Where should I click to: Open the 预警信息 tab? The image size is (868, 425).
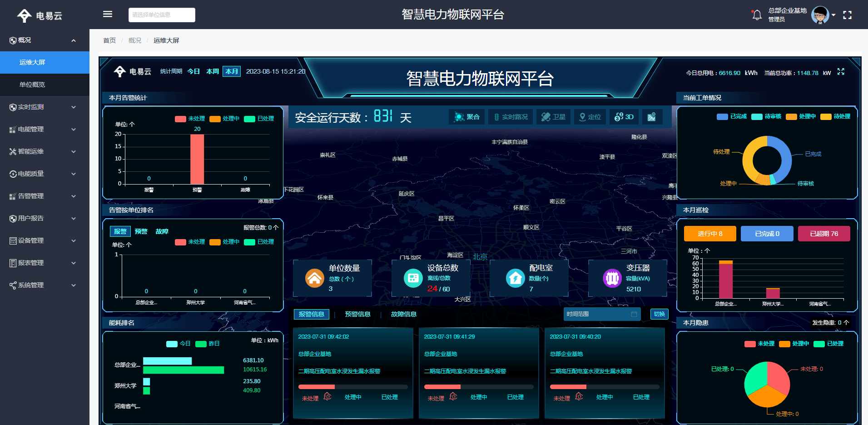coord(357,314)
